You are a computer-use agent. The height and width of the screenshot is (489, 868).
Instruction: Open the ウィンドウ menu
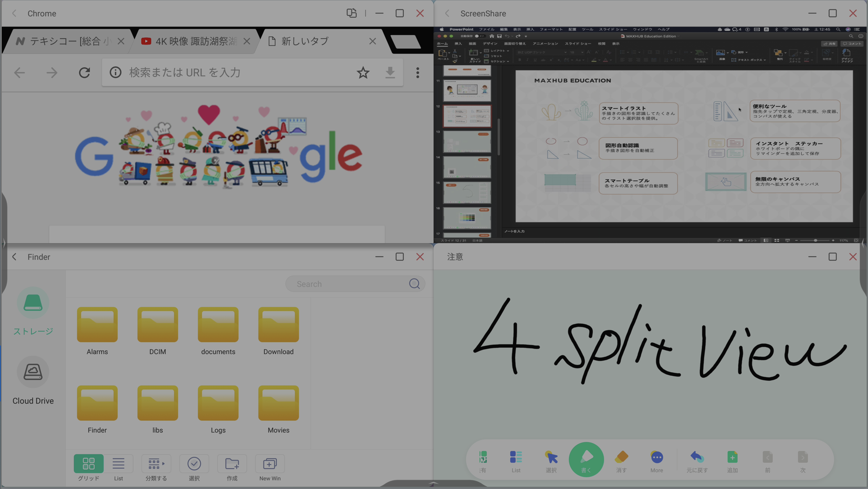point(642,29)
